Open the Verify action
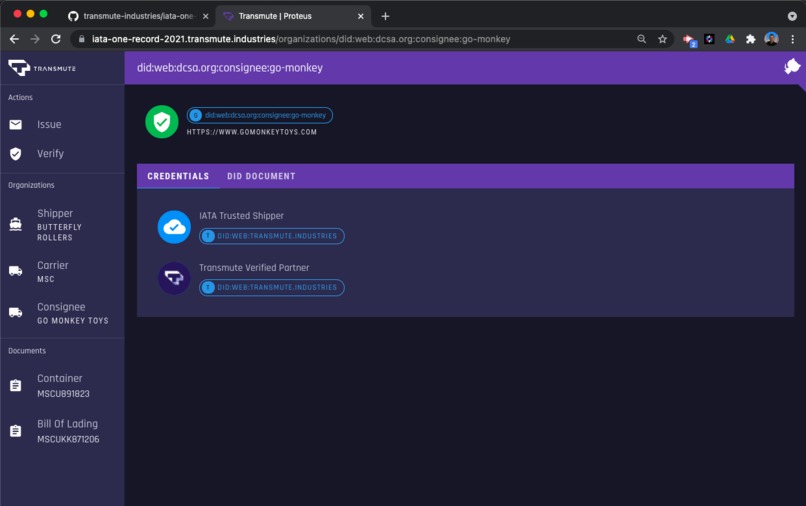The height and width of the screenshot is (506, 806). (62, 154)
